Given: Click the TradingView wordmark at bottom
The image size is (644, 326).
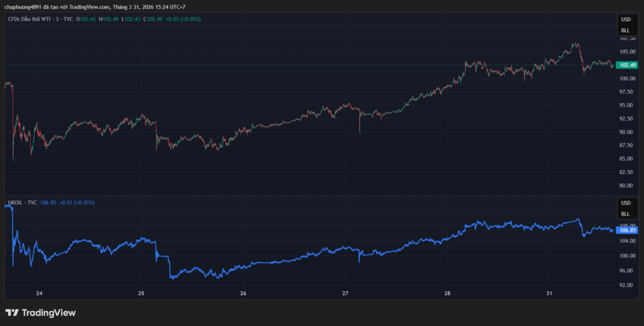Looking at the screenshot, I should 48,313.
